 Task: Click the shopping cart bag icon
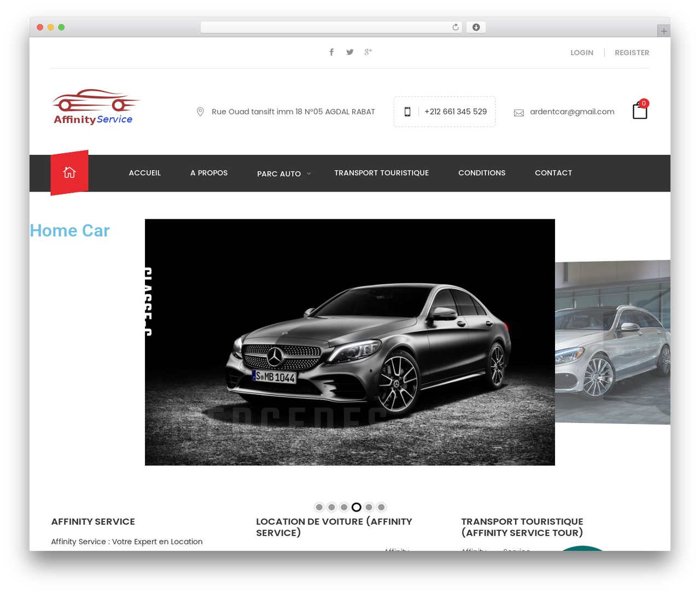click(x=640, y=111)
